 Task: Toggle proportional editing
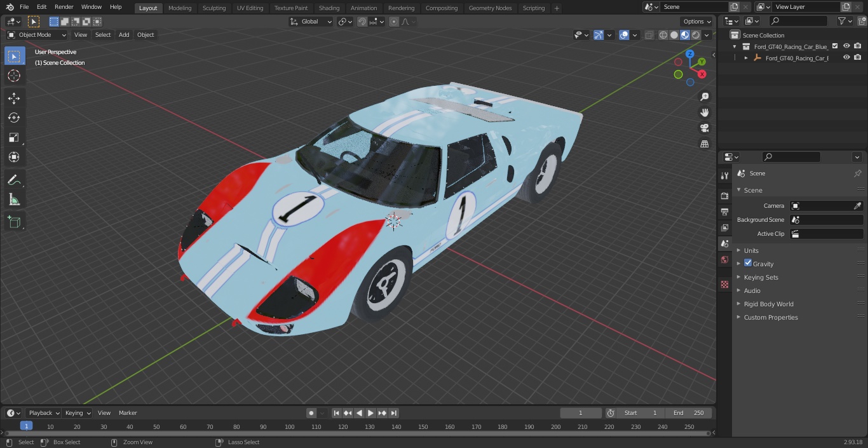(394, 22)
